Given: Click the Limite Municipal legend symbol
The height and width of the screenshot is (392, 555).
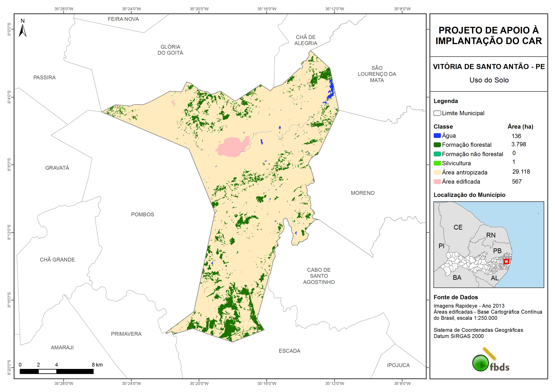Looking at the screenshot, I should [x=437, y=113].
